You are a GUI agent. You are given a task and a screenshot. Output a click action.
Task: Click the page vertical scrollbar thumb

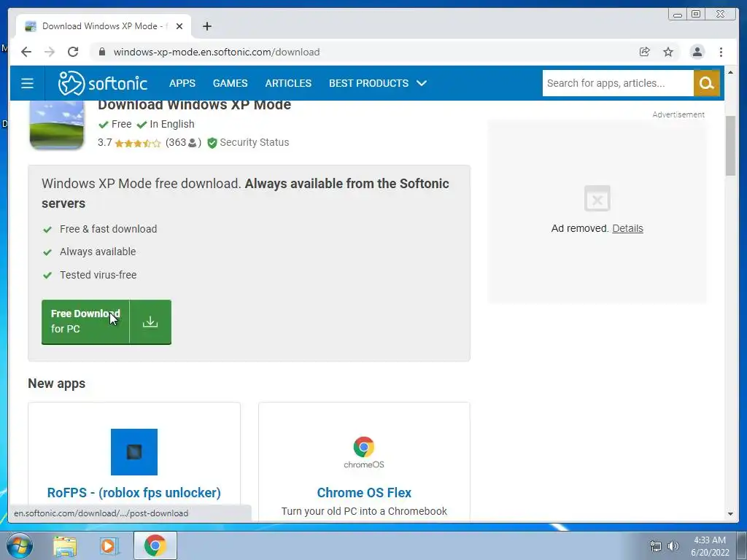[730, 146]
